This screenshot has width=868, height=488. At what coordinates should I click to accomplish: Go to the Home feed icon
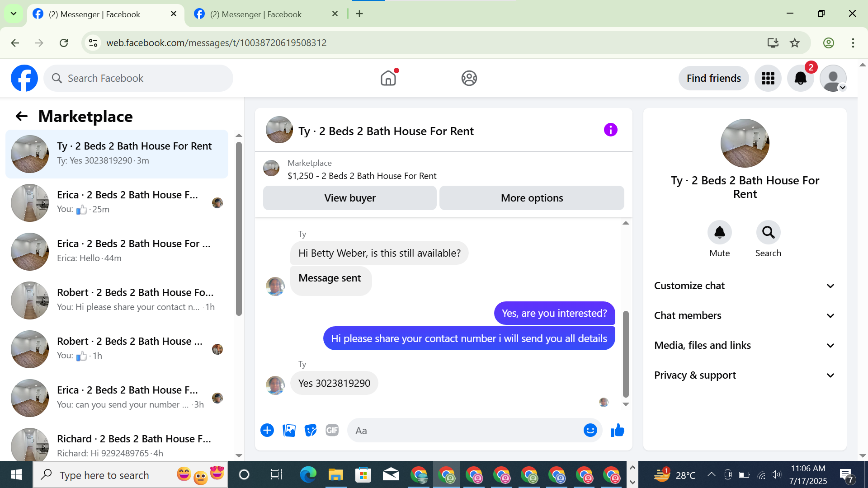[388, 78]
